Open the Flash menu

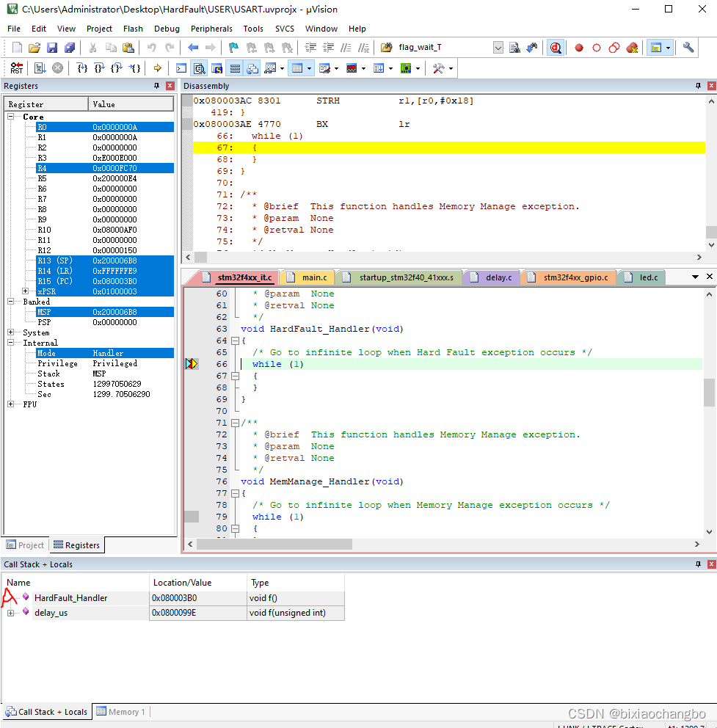pyautogui.click(x=133, y=29)
